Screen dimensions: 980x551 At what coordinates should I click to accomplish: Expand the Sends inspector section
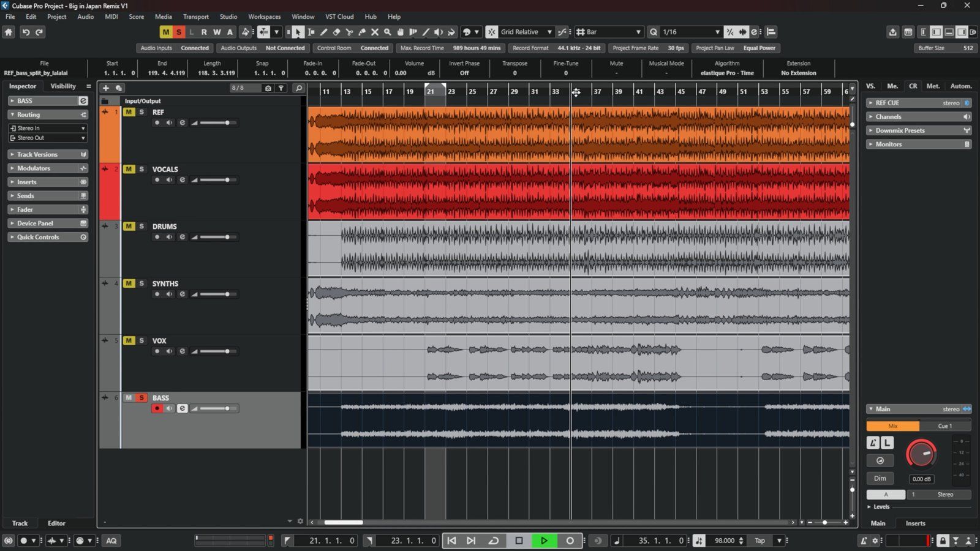48,196
